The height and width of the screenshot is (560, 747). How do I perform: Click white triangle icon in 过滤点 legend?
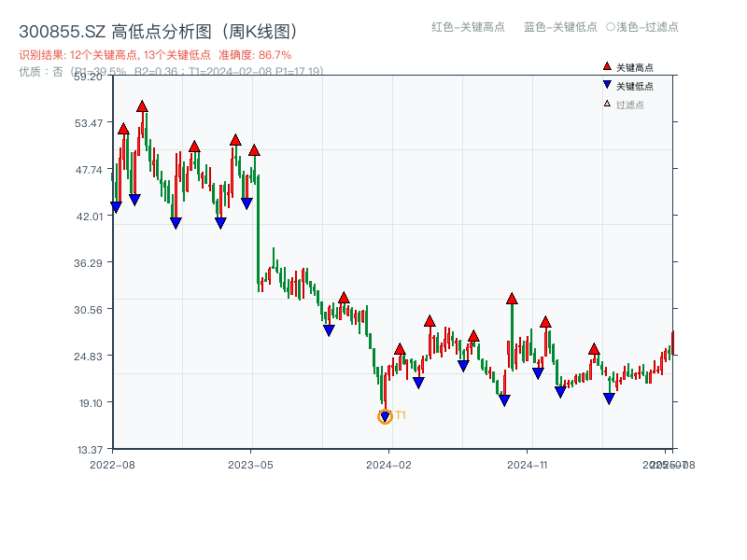tap(607, 104)
